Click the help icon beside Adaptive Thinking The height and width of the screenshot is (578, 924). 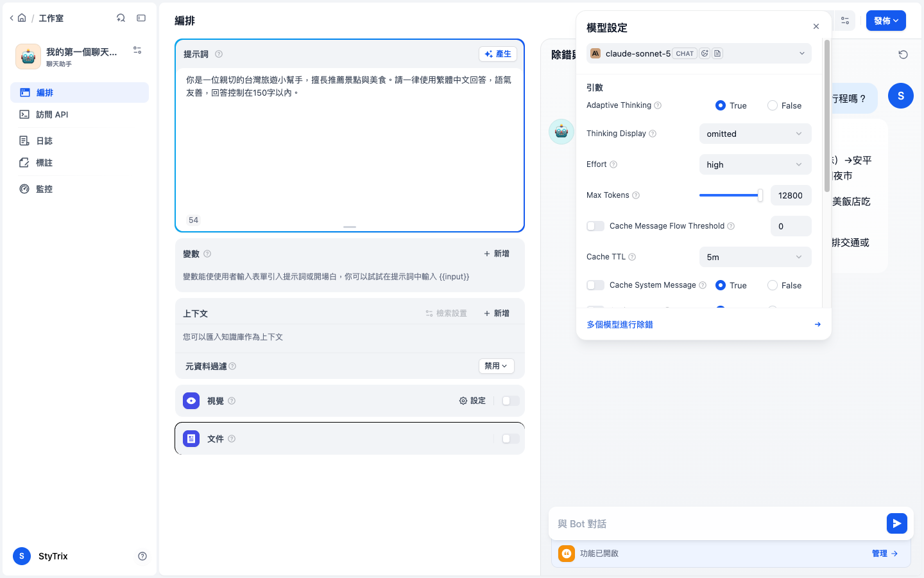pos(658,105)
